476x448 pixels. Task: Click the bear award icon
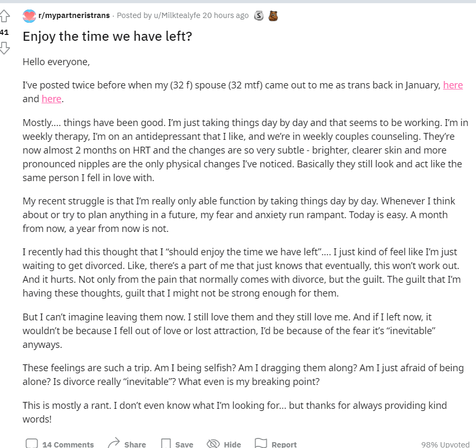(273, 15)
